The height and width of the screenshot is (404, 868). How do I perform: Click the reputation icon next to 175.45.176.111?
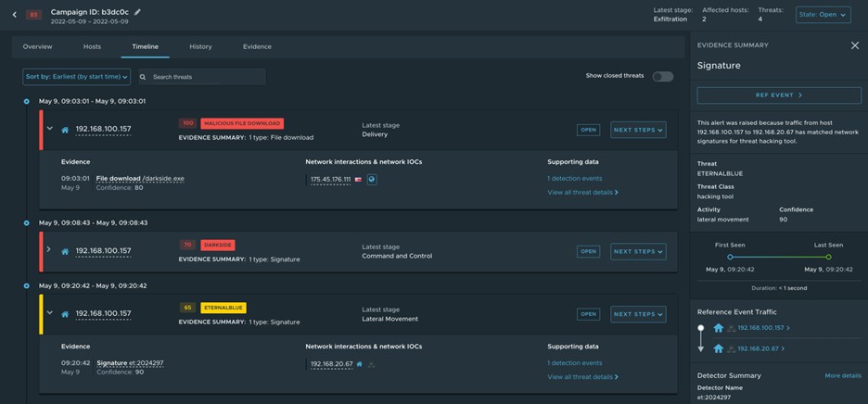[x=372, y=180]
